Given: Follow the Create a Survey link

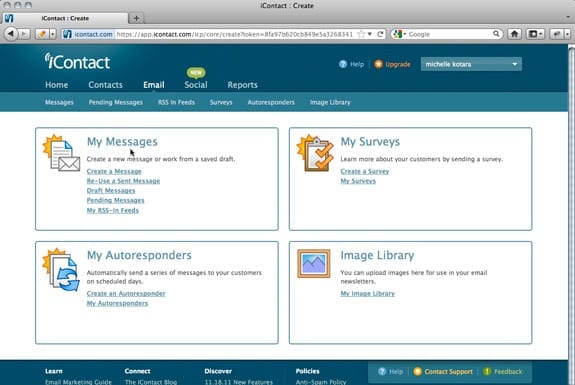Looking at the screenshot, I should pyautogui.click(x=365, y=171).
